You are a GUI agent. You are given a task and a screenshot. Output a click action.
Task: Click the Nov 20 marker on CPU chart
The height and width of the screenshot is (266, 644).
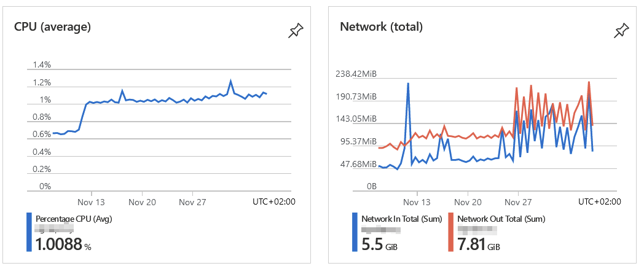142,202
